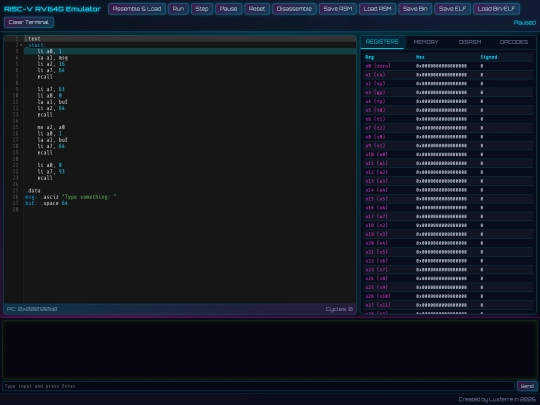
Task: Open the OPCODES tab
Action: [x=513, y=42]
